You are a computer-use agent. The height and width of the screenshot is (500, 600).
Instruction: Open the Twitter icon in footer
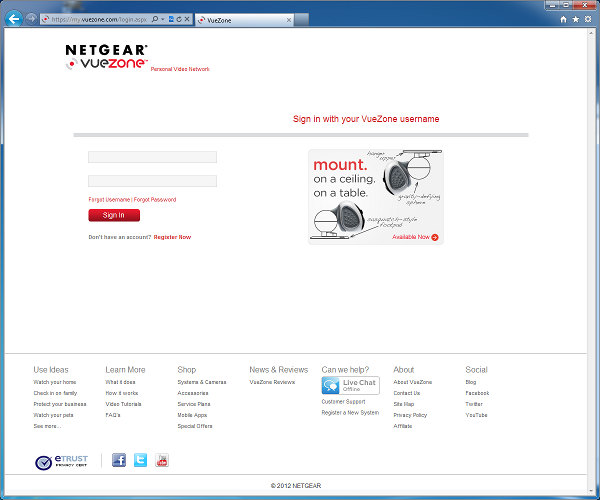(140, 460)
